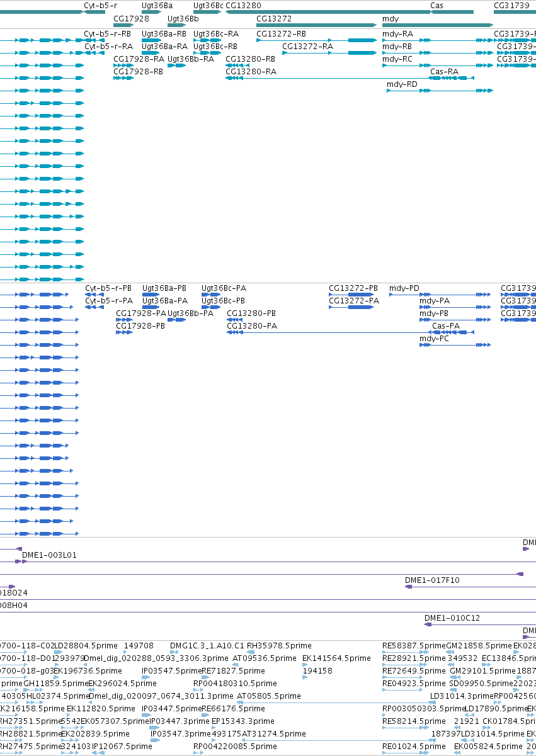536x756 pixels.
Task: Select protein mdy-PD
Action: 404,288
